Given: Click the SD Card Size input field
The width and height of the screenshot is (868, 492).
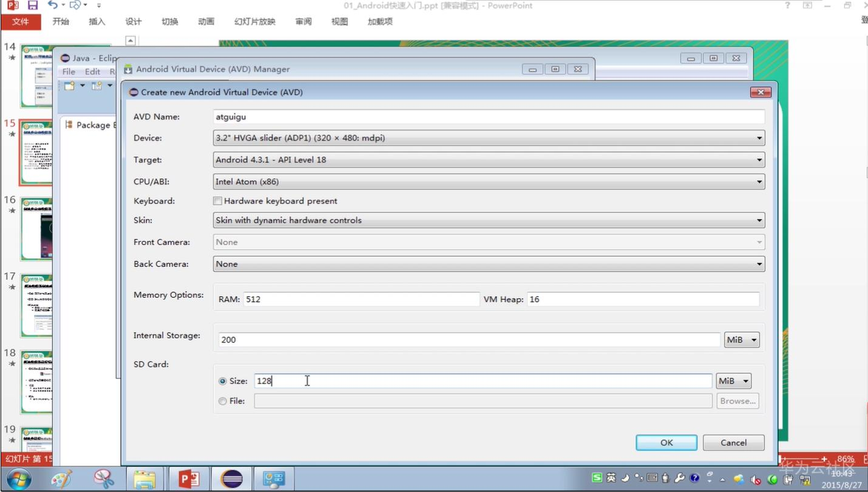Looking at the screenshot, I should coord(483,381).
